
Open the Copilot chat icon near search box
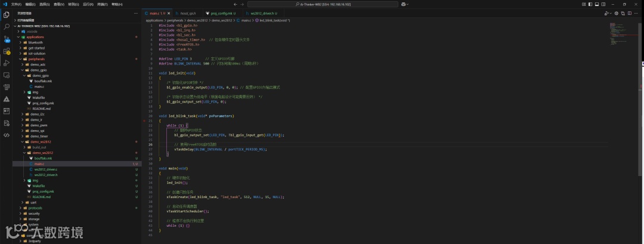pyautogui.click(x=403, y=4)
